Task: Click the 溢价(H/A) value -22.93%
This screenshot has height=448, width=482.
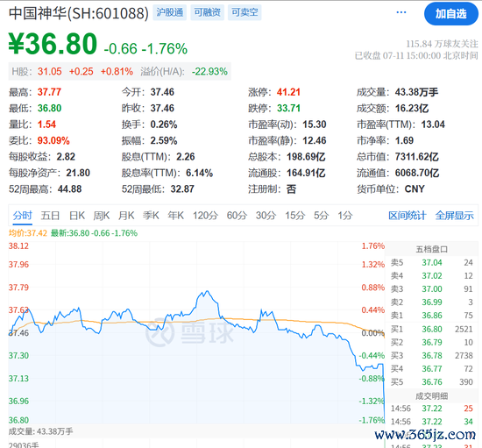Action: click(209, 72)
